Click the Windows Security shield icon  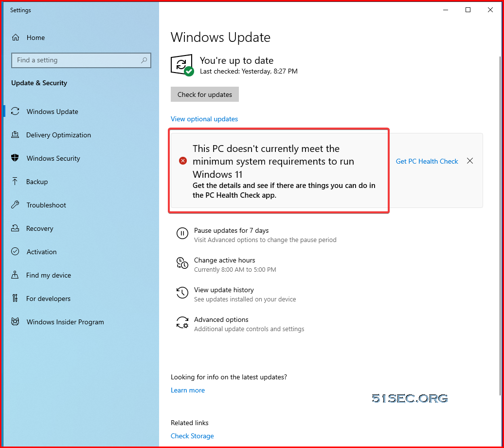point(15,158)
